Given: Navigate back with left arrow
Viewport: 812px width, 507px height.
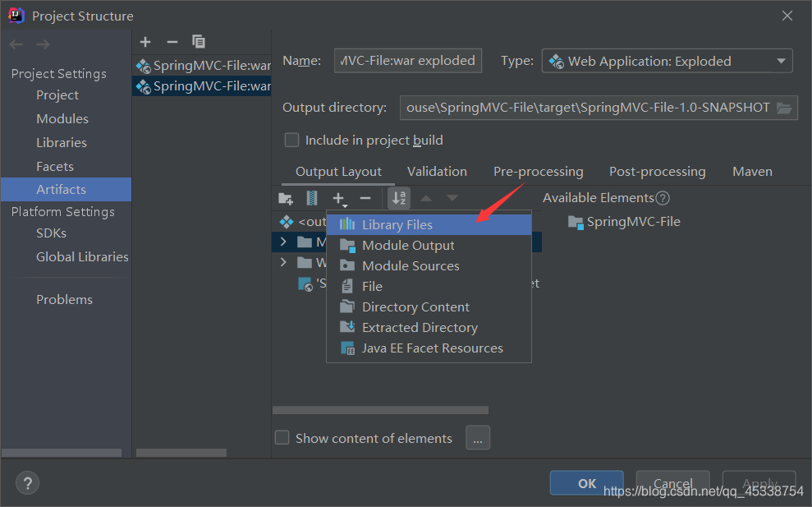Looking at the screenshot, I should click(x=16, y=44).
